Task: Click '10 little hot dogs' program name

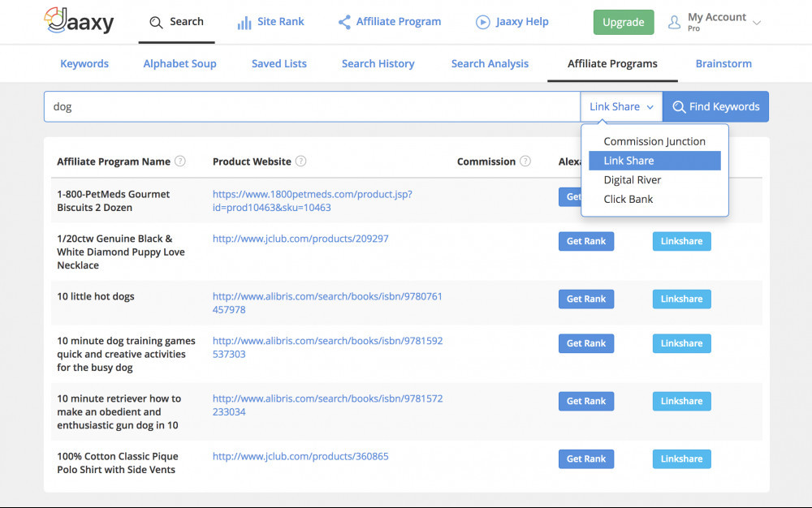Action: coord(96,296)
